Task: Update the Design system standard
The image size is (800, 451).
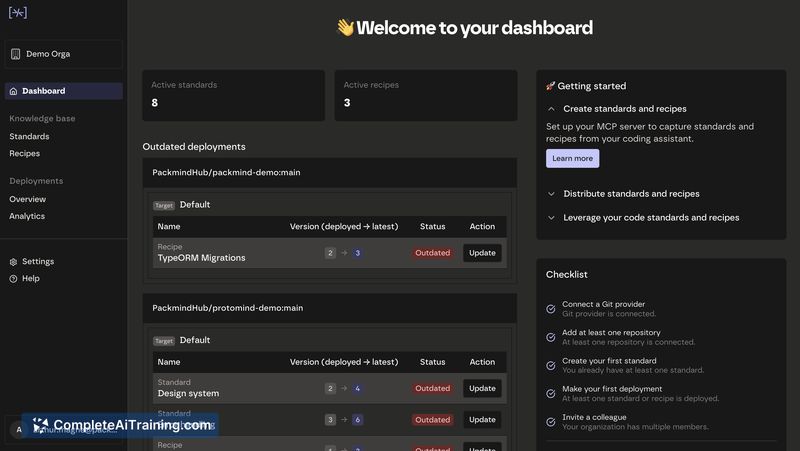Action: tap(482, 388)
